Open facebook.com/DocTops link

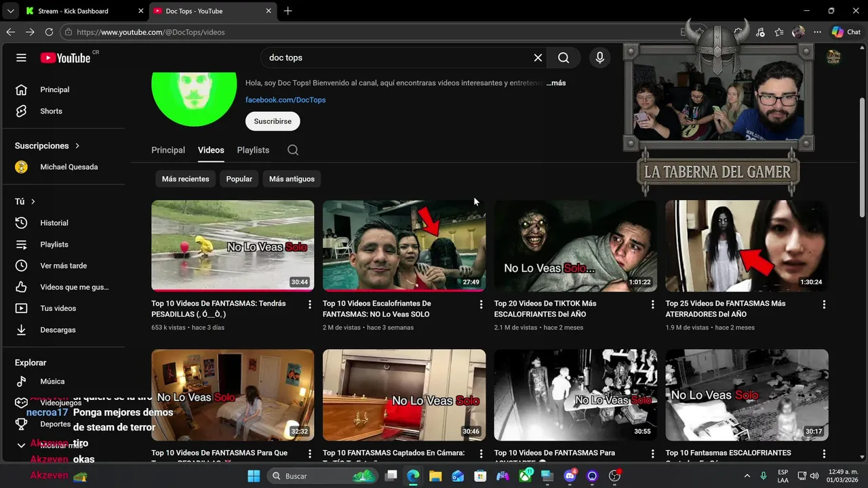285,100
